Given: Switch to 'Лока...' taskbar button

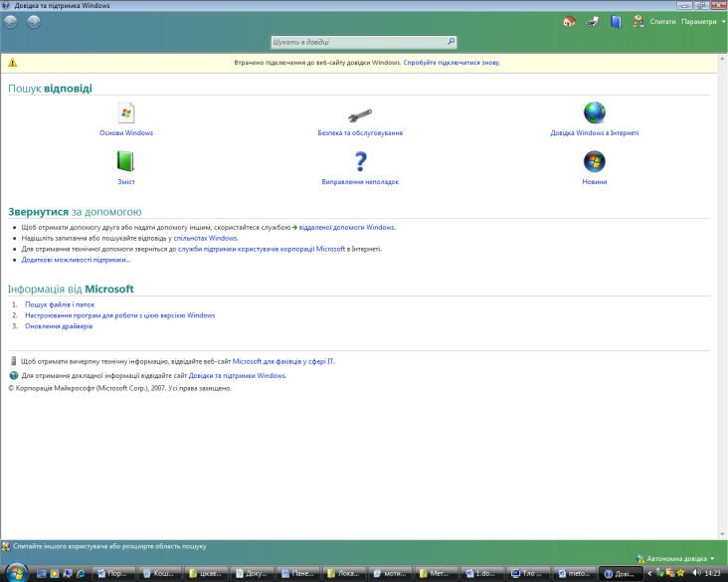Looking at the screenshot, I should pyautogui.click(x=344, y=574).
